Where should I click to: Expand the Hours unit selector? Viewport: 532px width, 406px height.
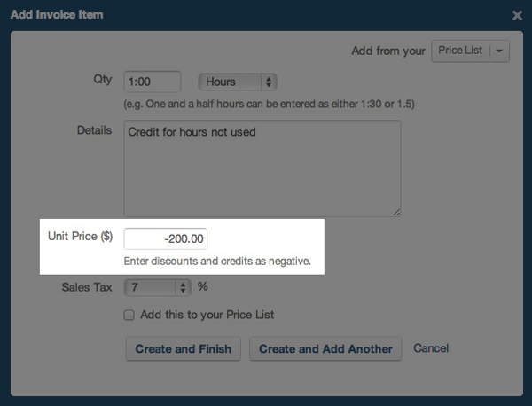[x=237, y=82]
